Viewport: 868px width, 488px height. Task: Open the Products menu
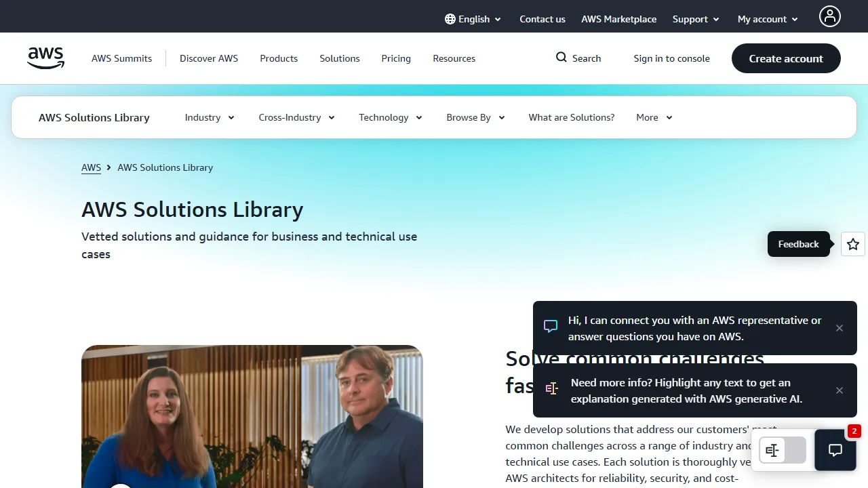click(x=279, y=58)
